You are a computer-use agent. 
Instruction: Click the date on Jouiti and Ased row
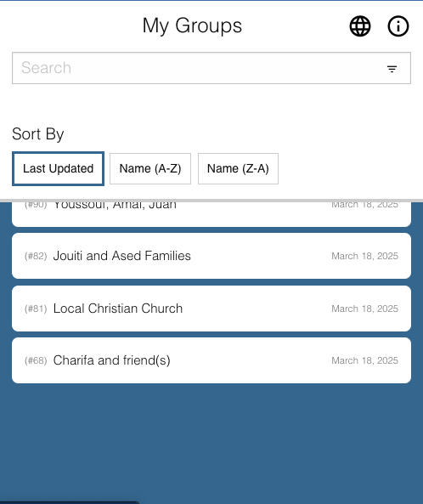tap(364, 256)
